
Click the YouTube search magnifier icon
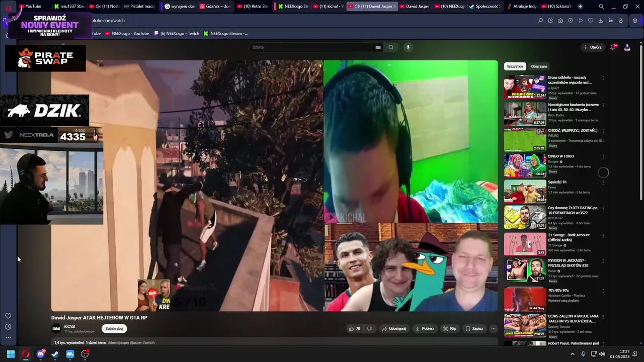point(391,47)
